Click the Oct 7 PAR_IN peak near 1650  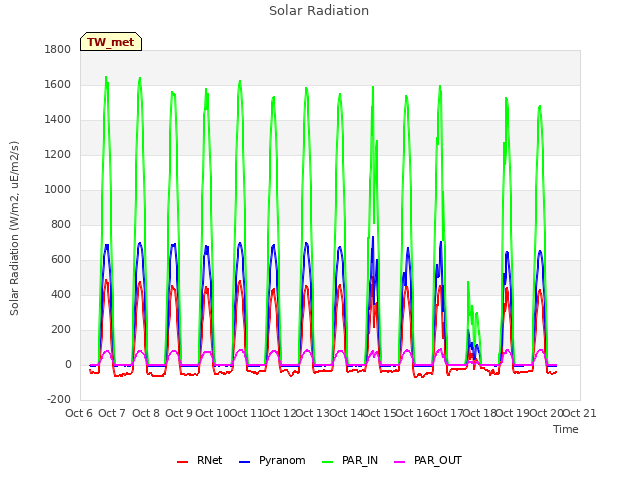106,77
